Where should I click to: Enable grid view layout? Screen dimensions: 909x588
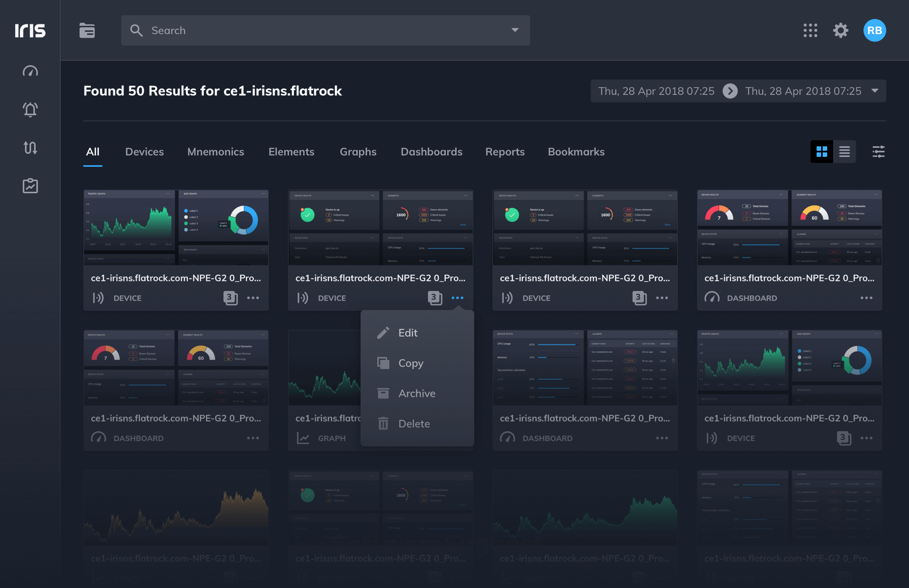tap(821, 152)
